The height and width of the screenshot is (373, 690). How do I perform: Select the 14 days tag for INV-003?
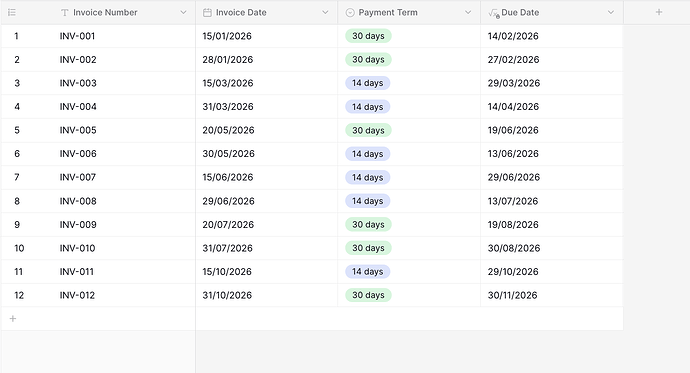click(367, 83)
